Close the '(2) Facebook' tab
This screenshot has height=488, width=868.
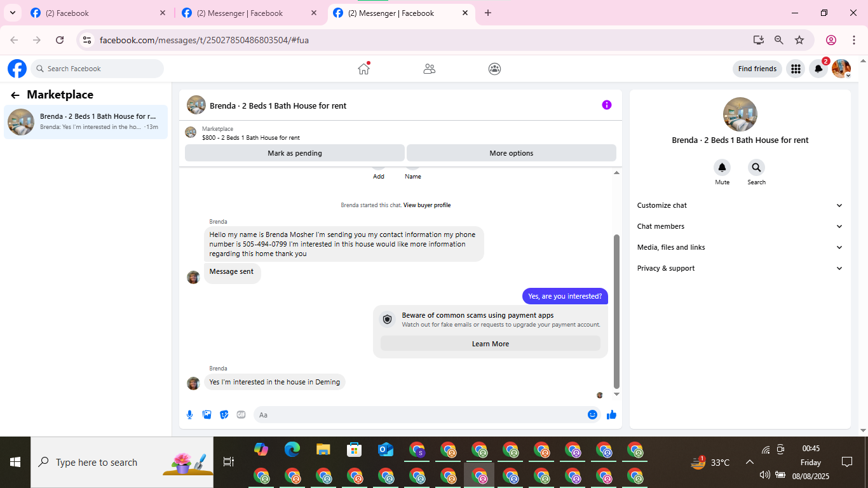[163, 13]
